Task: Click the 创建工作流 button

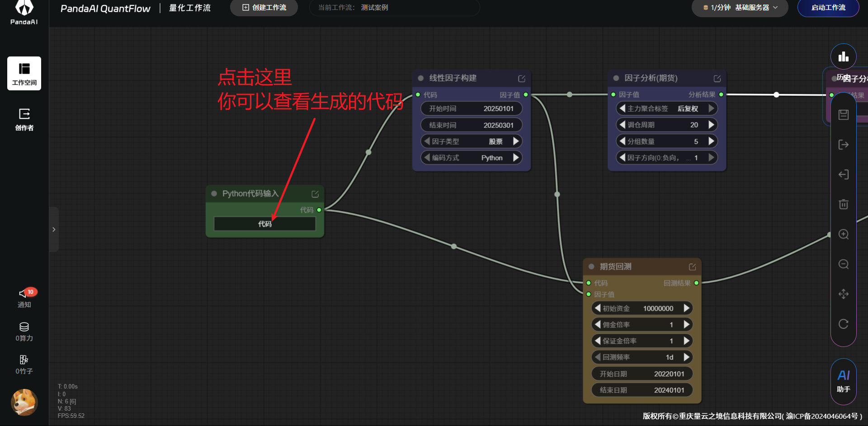Action: click(x=264, y=8)
